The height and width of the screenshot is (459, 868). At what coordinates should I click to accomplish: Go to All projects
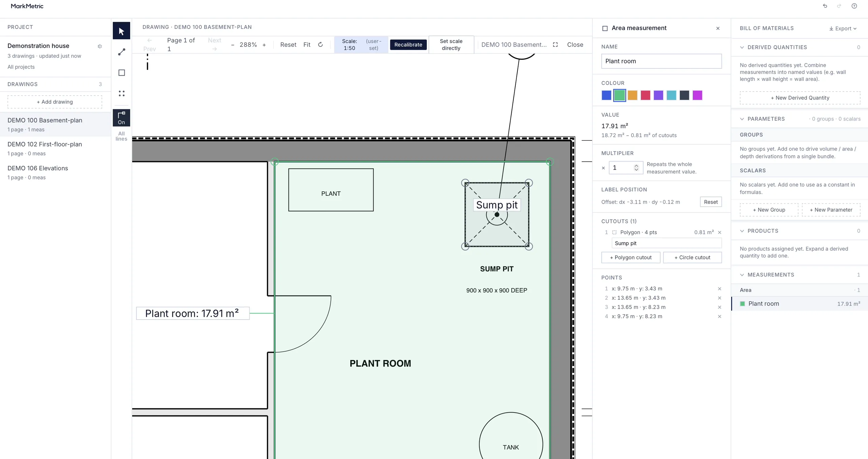click(x=21, y=67)
